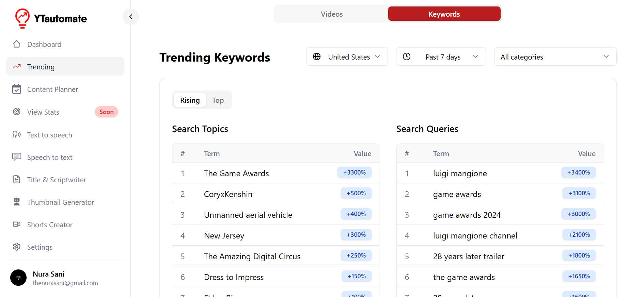Click the Thumbnail Generator robot icon
The width and height of the screenshot is (644, 297).
pyautogui.click(x=17, y=202)
